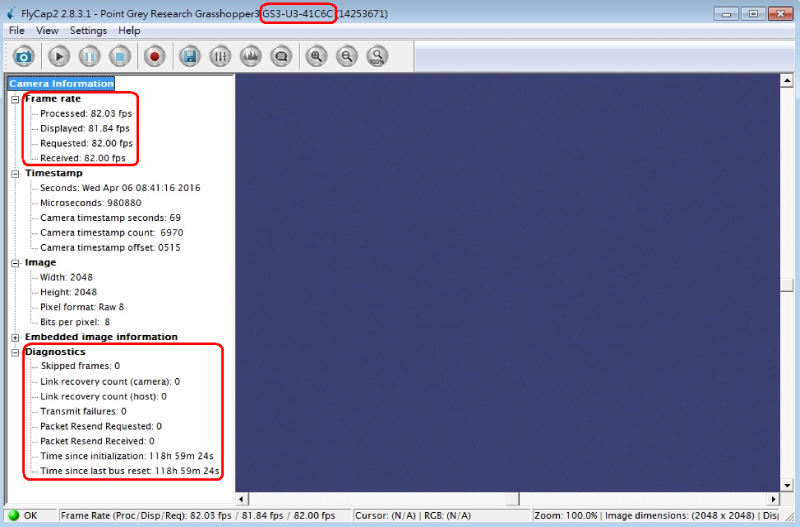Viewport: 800px width, 527px height.
Task: Open the event log speech-bubble icon
Action: 281,57
